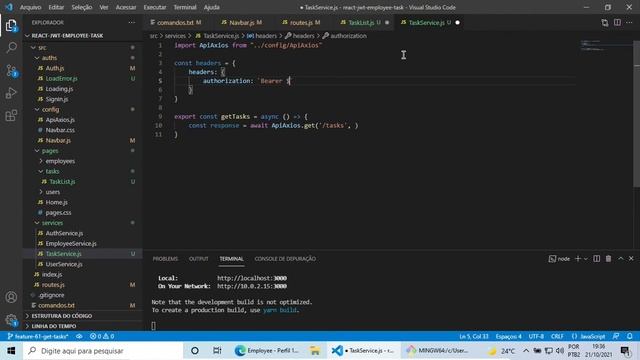Open the Seleção menu

point(82,7)
